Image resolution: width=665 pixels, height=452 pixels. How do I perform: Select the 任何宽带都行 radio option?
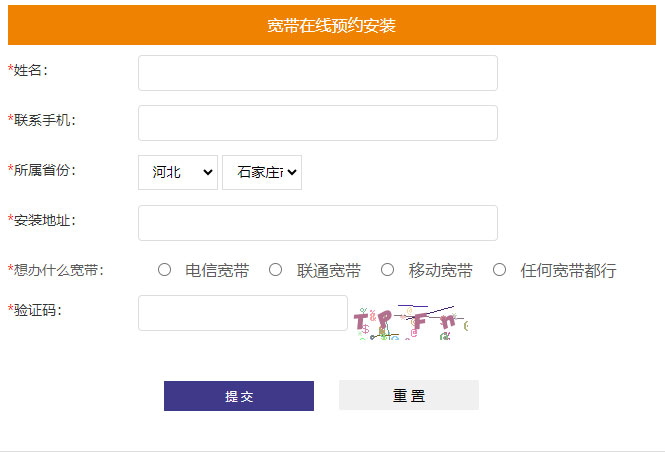click(500, 270)
